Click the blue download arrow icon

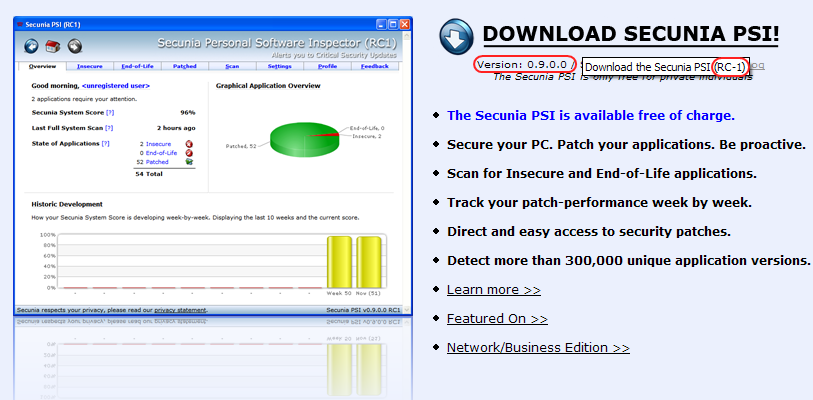point(456,36)
